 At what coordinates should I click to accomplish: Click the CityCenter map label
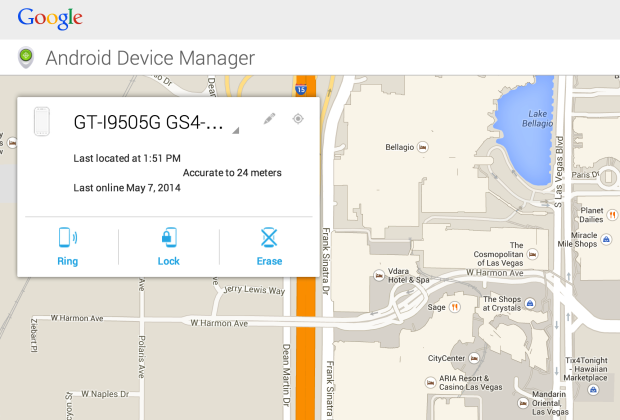[x=446, y=358]
